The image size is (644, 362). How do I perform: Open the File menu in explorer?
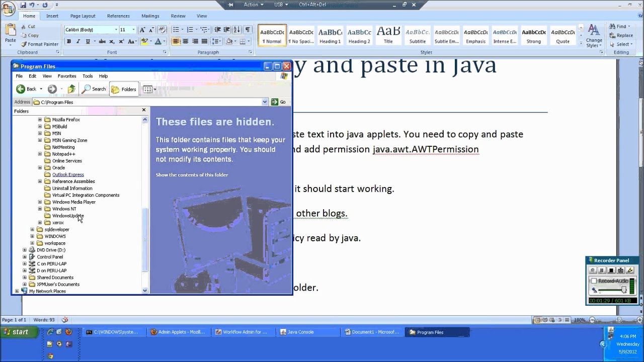pyautogui.click(x=19, y=76)
